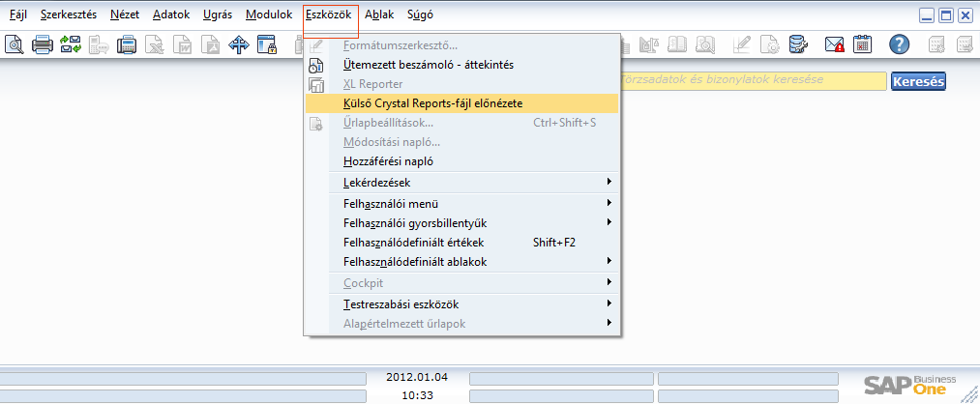Open the calendar toolbar icon

863,44
